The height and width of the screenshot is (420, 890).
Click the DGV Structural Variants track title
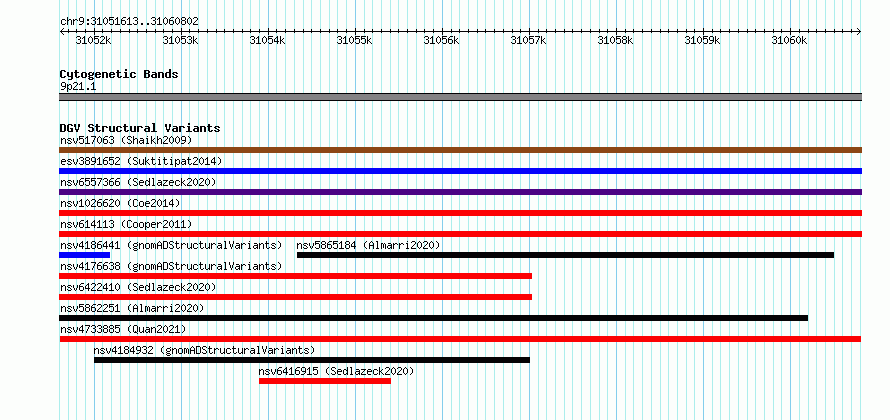[x=140, y=128]
